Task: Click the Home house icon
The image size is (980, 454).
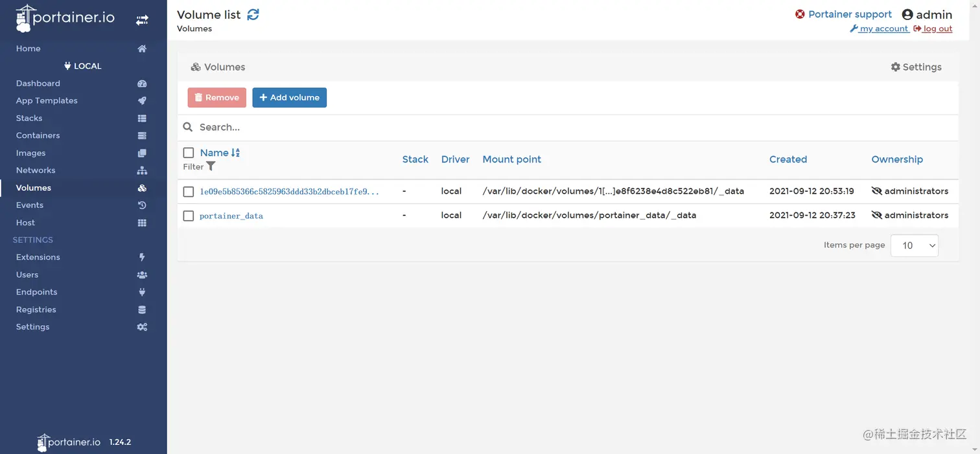Action: point(142,49)
